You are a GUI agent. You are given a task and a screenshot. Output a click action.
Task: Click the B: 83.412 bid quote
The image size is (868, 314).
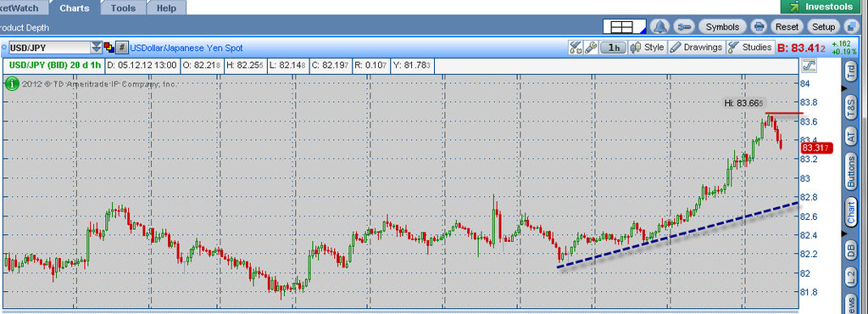(801, 48)
